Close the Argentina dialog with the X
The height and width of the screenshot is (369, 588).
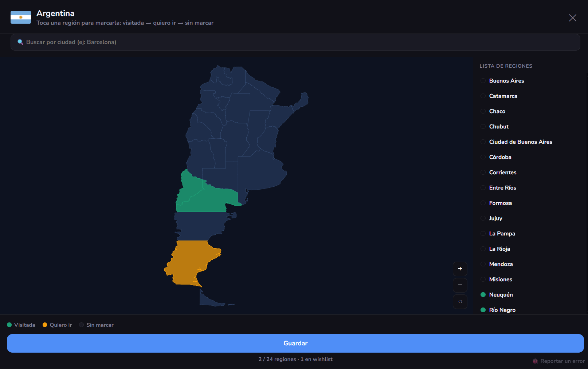[x=572, y=18]
